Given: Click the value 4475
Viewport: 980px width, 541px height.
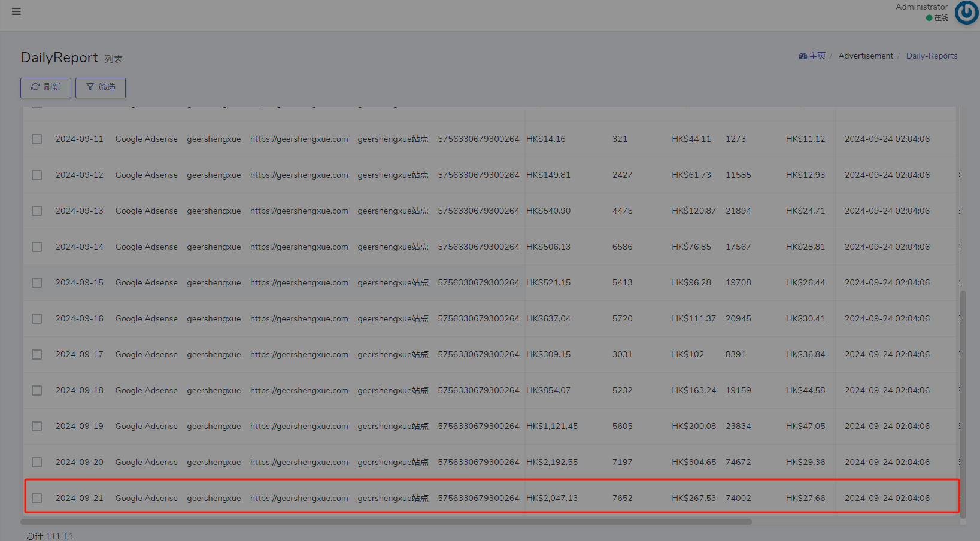Looking at the screenshot, I should pos(622,211).
